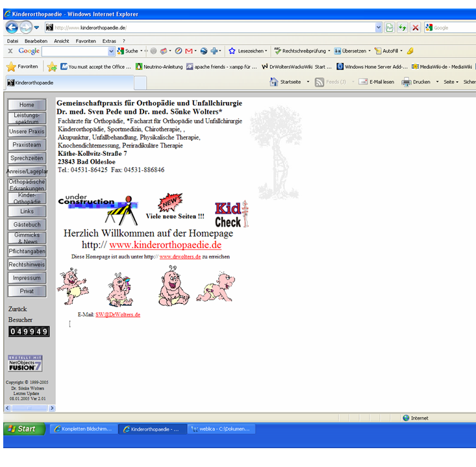The height and width of the screenshot is (467, 476).
Task: Click the Refresh page icon
Action: pos(402,27)
